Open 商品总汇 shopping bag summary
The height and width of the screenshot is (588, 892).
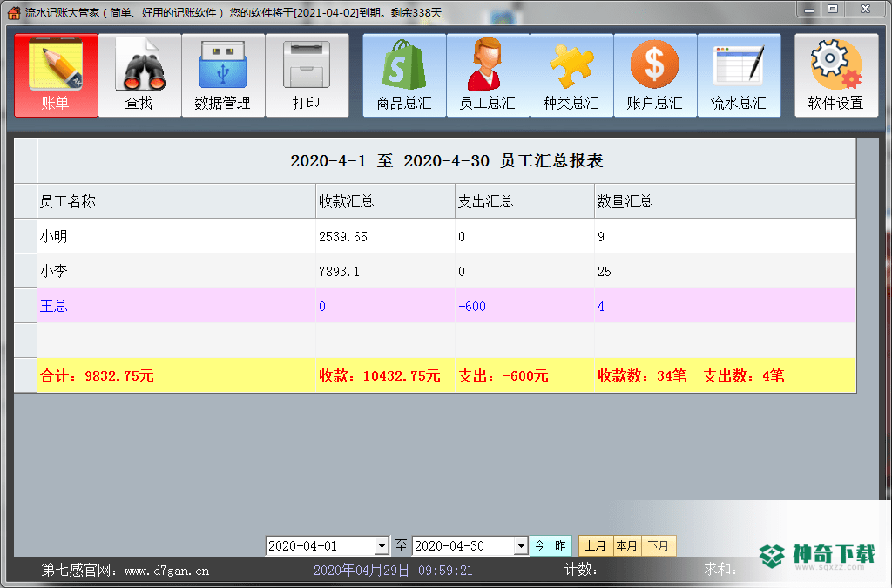pos(404,76)
